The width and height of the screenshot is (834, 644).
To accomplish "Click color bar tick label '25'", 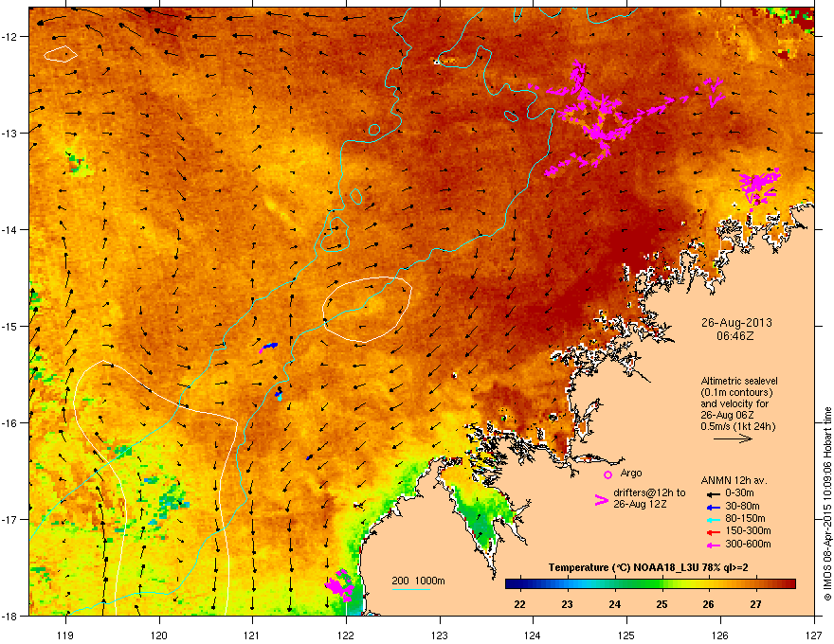I will [x=662, y=604].
